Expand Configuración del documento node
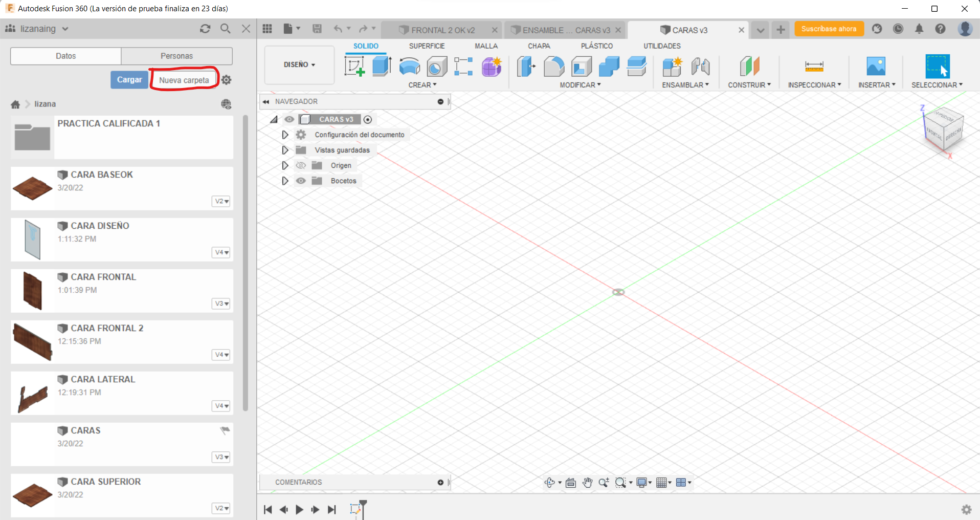Viewport: 980px width, 520px height. click(x=285, y=135)
